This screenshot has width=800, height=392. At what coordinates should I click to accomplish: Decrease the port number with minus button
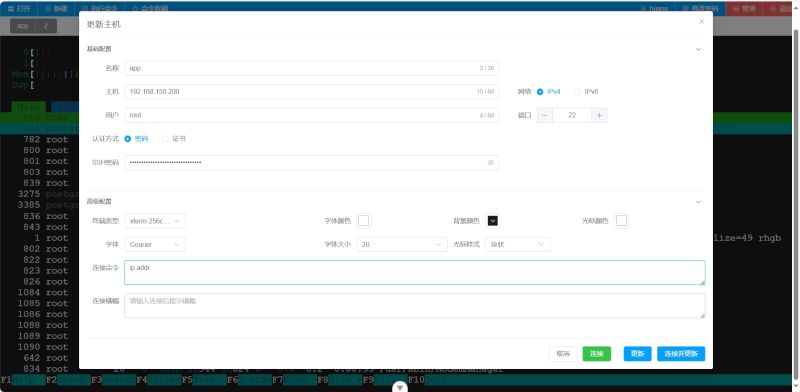(545, 115)
